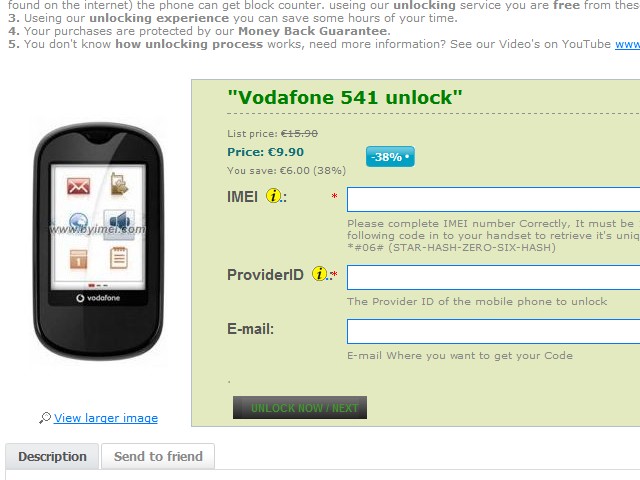Viewport: 640px width, 480px height.
Task: Focus the IMEI input field
Action: [x=493, y=199]
